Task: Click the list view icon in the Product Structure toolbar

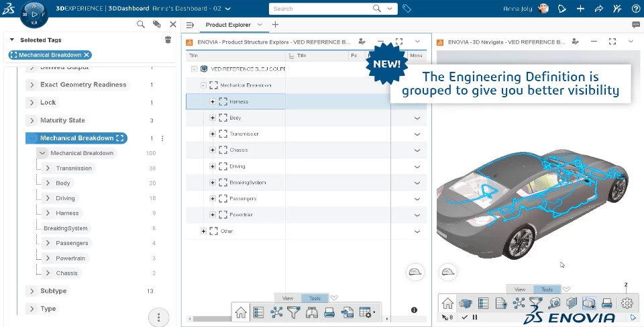Action: coord(258,313)
